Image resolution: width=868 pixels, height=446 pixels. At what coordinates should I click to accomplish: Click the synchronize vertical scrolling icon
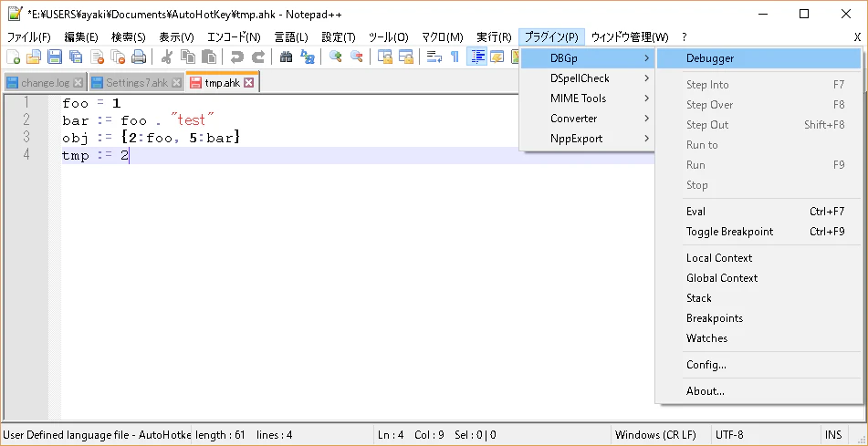tap(385, 57)
